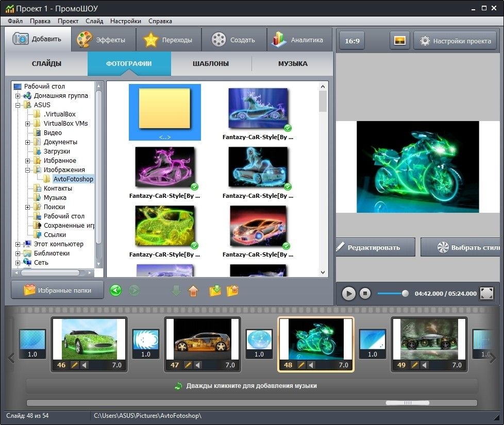Image resolution: width=504 pixels, height=425 pixels.
Task: Toggle sound icon on slide 48
Action: (x=312, y=365)
